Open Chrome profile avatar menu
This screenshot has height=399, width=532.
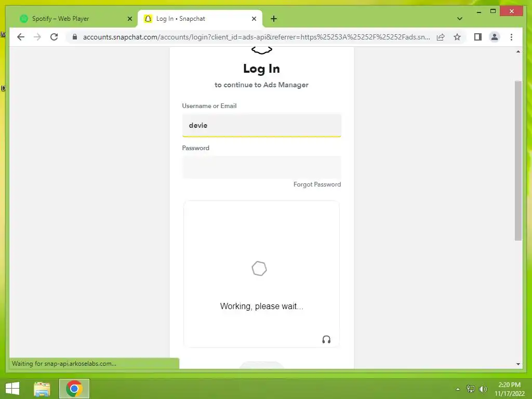(x=495, y=37)
